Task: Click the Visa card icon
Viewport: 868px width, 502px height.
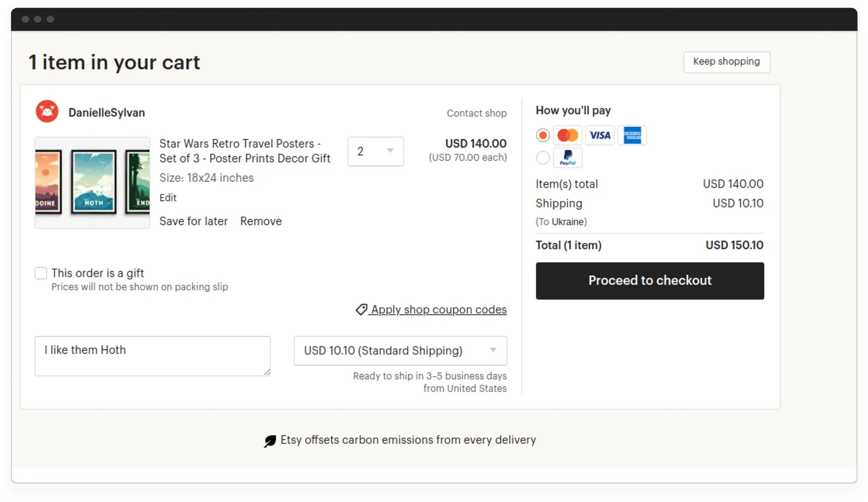Action: tap(600, 135)
